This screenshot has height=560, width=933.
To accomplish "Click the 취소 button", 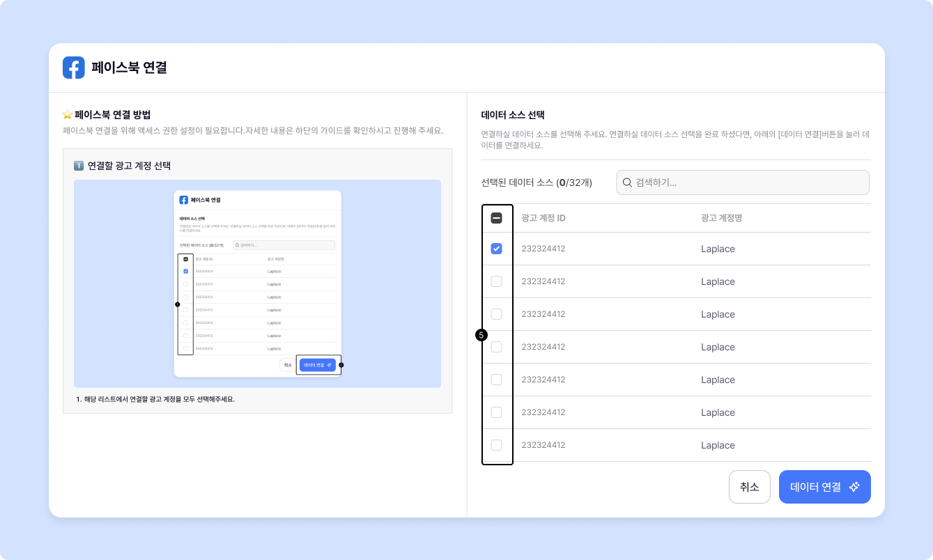I will (x=749, y=487).
